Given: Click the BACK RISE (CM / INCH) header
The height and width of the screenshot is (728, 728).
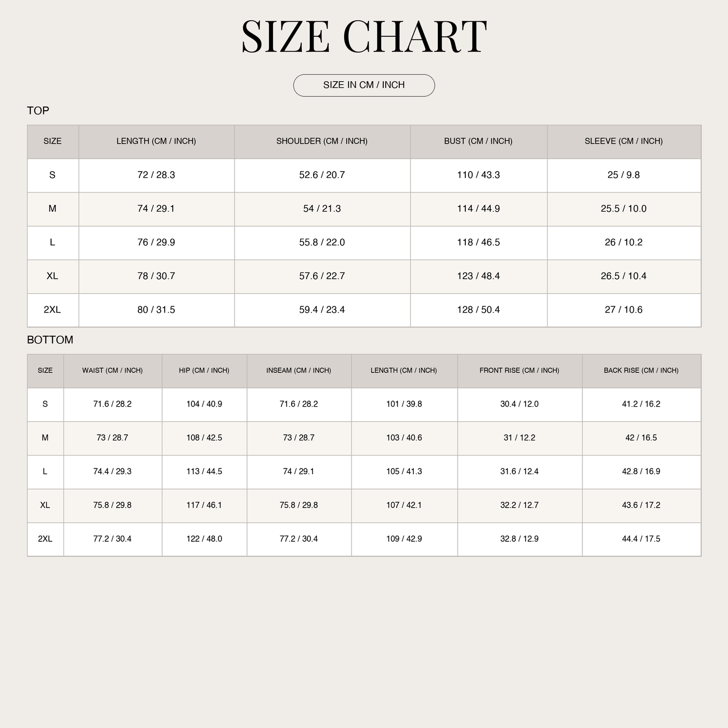Looking at the screenshot, I should click(642, 371).
